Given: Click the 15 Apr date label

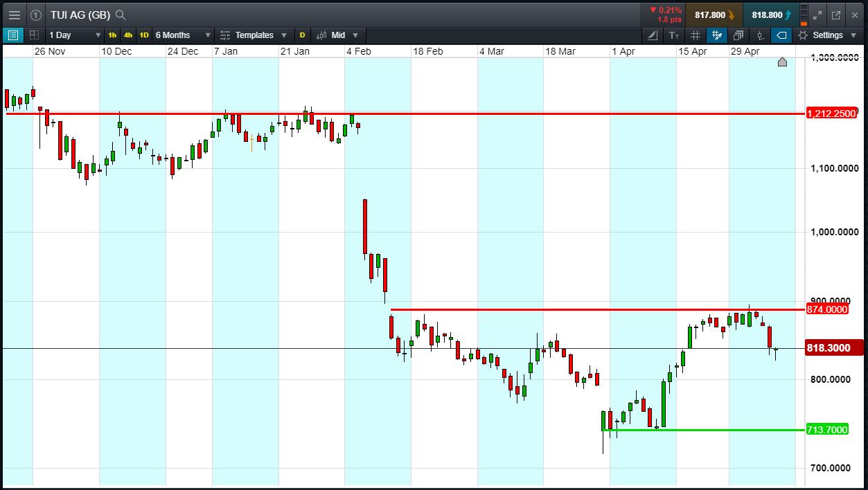Looking at the screenshot, I should click(692, 51).
